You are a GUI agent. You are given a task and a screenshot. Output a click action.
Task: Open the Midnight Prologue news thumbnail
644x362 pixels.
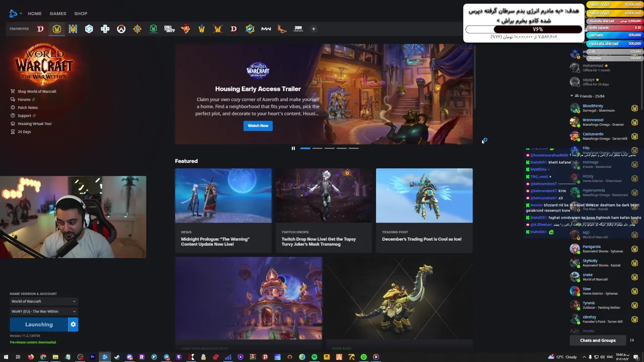(223, 196)
